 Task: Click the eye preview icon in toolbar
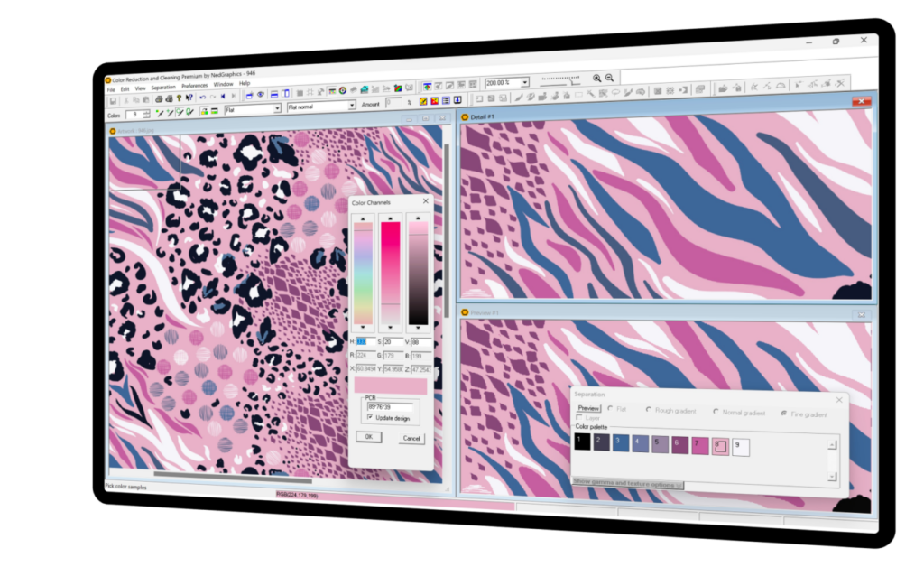tap(261, 94)
